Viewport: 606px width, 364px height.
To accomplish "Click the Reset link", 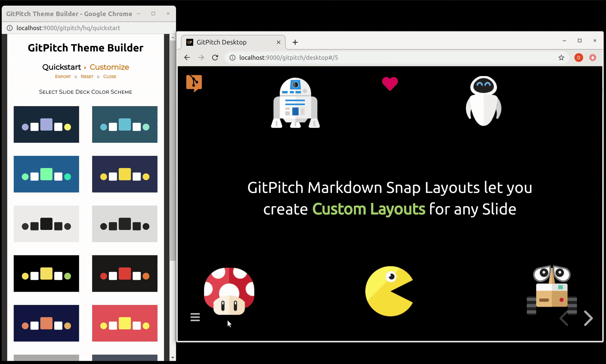I will (x=87, y=76).
